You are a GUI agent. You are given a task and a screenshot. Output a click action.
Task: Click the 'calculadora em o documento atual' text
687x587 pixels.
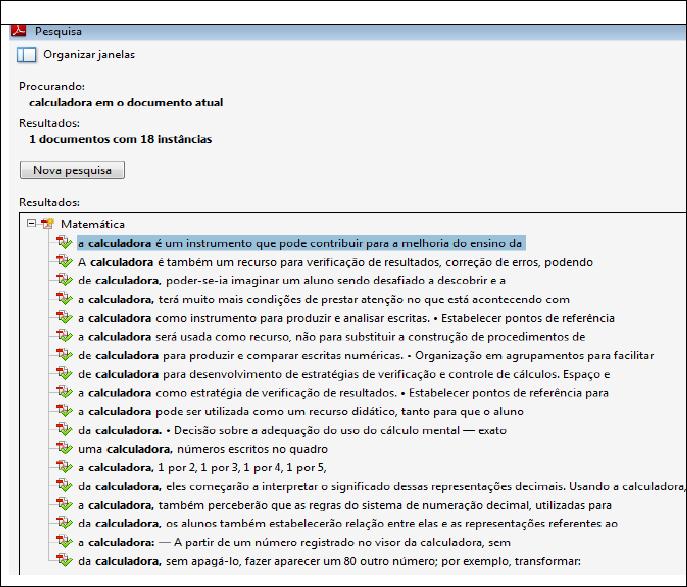click(126, 103)
